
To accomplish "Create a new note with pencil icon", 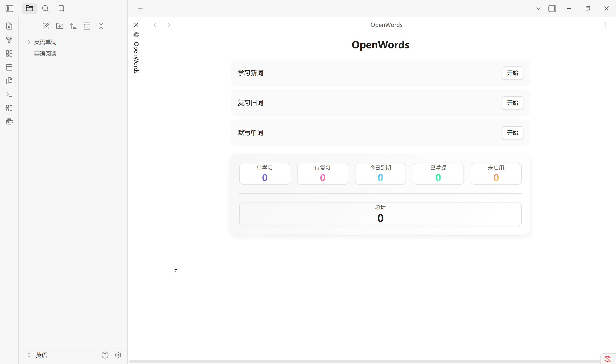I will tap(46, 26).
